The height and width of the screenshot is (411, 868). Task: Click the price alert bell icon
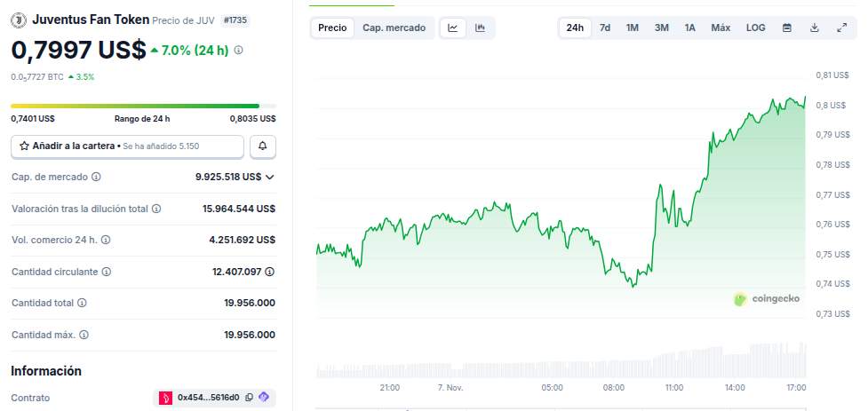pyautogui.click(x=262, y=146)
